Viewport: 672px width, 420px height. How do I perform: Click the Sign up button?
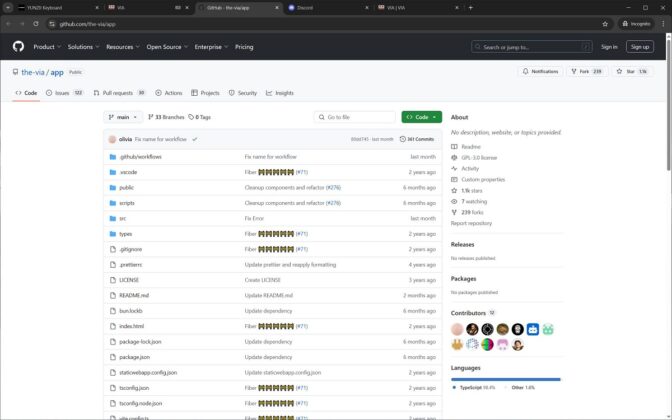(639, 47)
